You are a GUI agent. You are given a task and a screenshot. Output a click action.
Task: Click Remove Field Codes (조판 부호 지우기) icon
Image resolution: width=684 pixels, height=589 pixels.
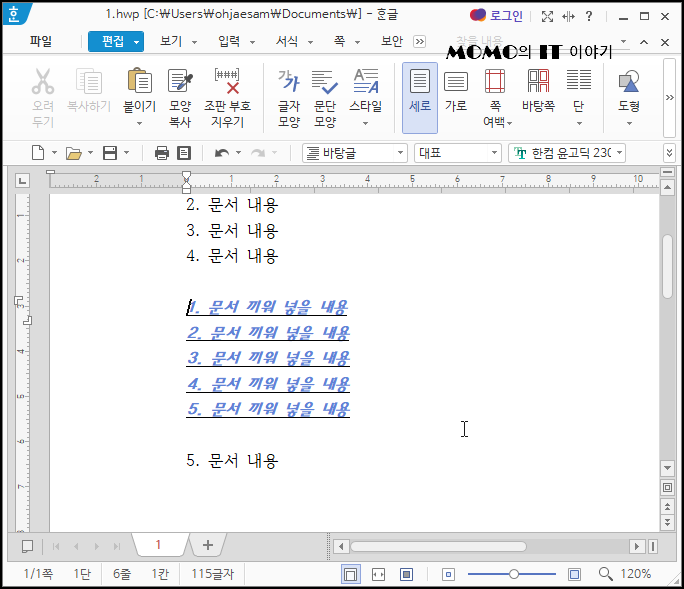227,81
